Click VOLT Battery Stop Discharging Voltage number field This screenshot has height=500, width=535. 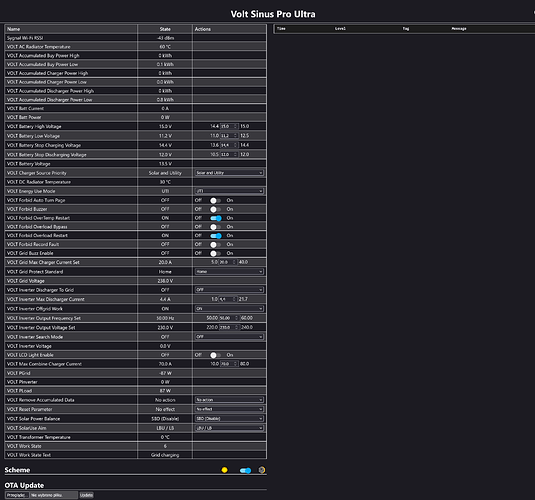pos(229,155)
